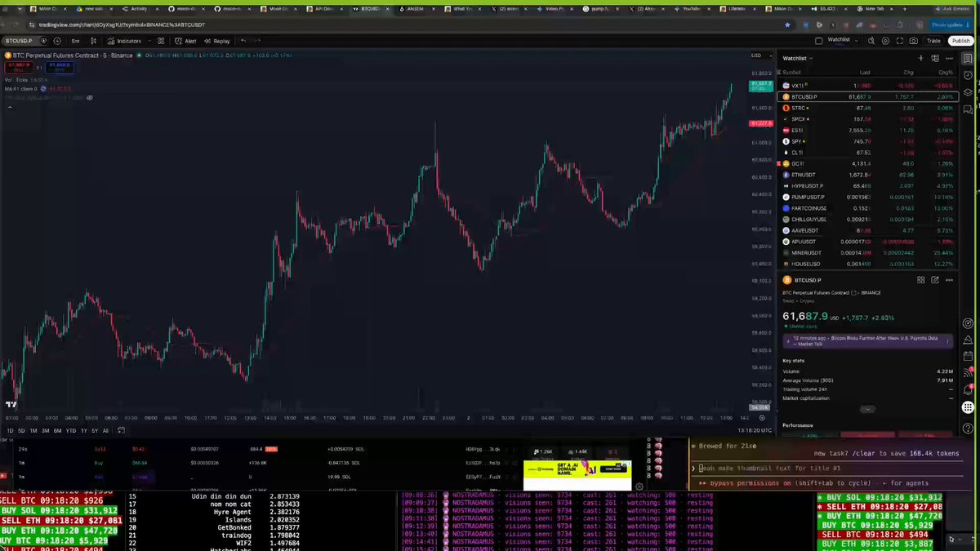Screen dimensions: 980x551
Task: Click the undo arrow in chart toolbar
Action: (x=243, y=41)
